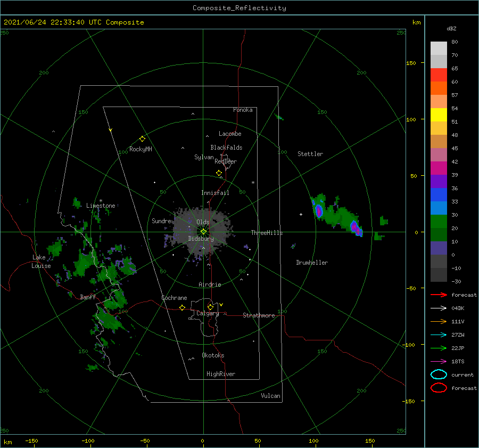Click the Ponoka city label
This screenshot has width=479, height=448.
click(x=243, y=110)
